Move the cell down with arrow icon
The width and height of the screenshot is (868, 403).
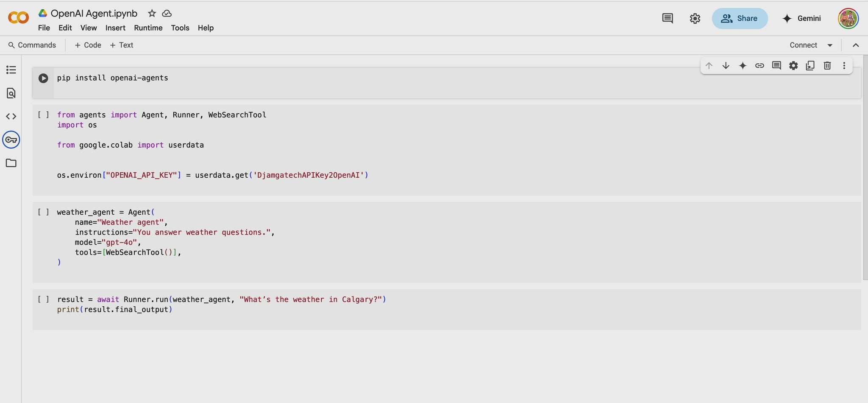pyautogui.click(x=726, y=65)
